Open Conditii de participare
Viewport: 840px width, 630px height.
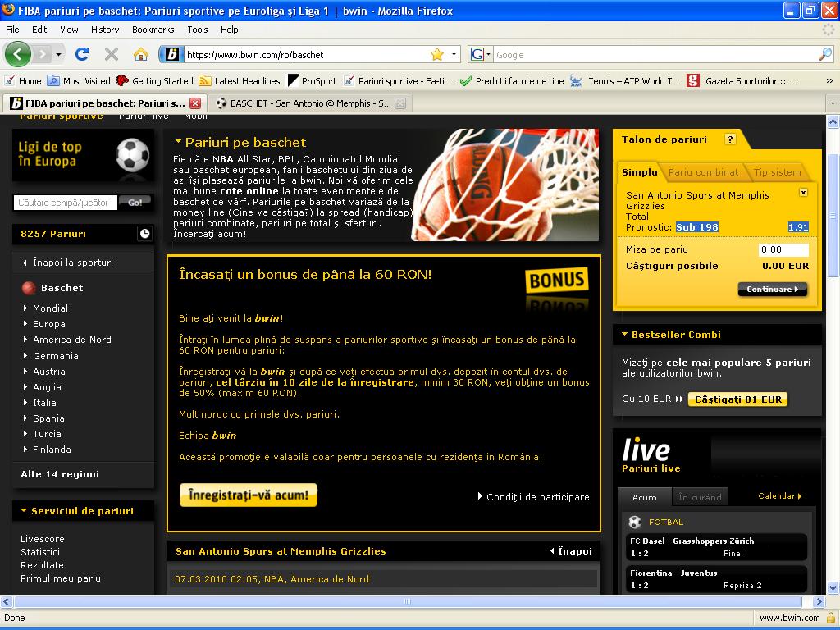[533, 496]
